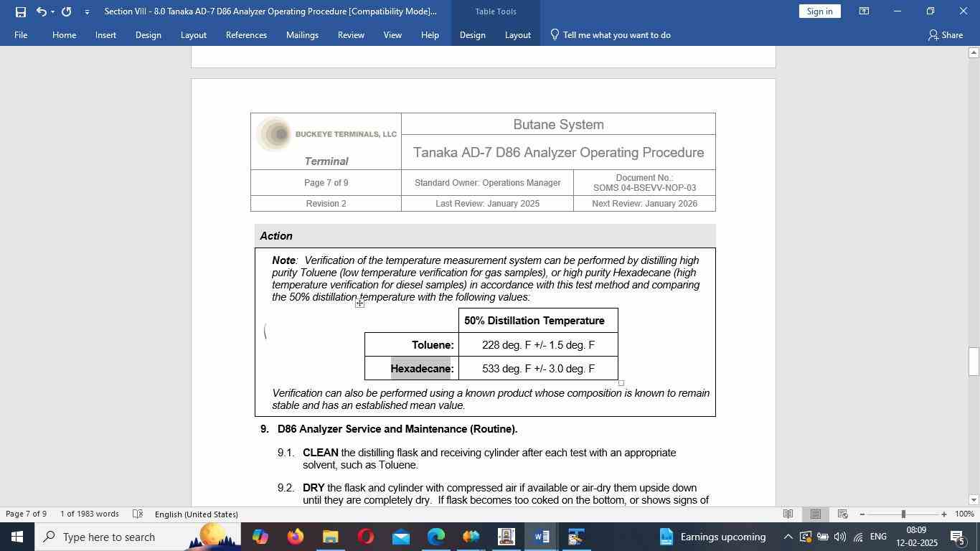Undo the last action
Screen dimensions: 980x551
tap(41, 11)
